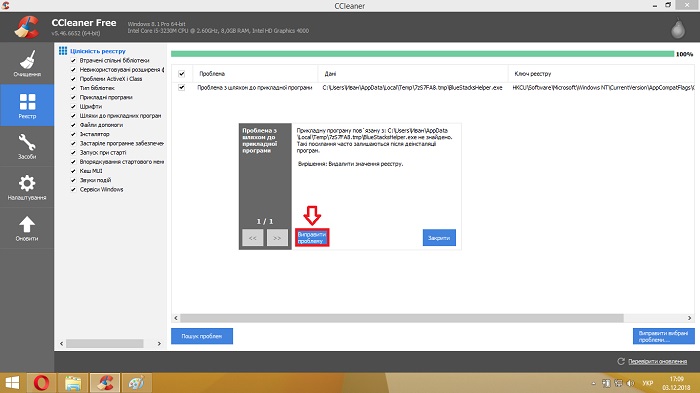Click the Невикористовувані розширення label
700x393 pixels.
[121, 70]
